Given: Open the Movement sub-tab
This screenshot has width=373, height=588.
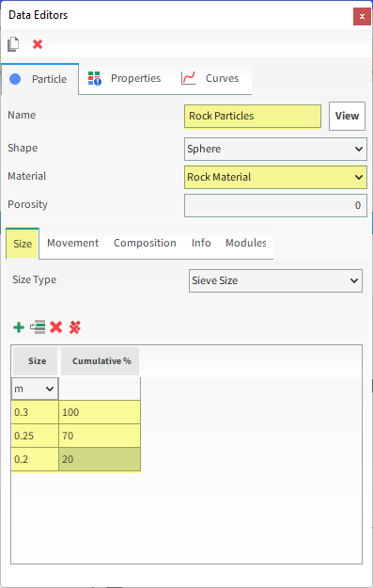Looking at the screenshot, I should coord(72,243).
